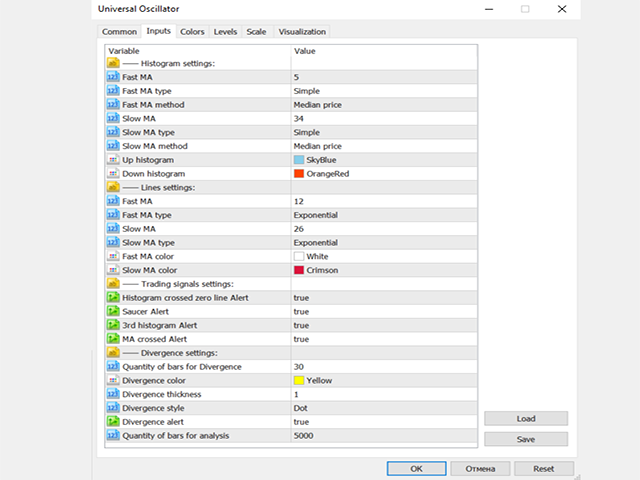
Task: Click the Crimson Slow MA color swatch
Action: pyautogui.click(x=299, y=270)
